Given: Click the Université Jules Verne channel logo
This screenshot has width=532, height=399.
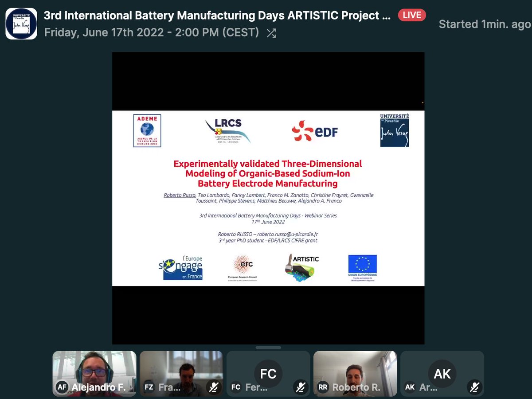Looking at the screenshot, I should point(21,23).
